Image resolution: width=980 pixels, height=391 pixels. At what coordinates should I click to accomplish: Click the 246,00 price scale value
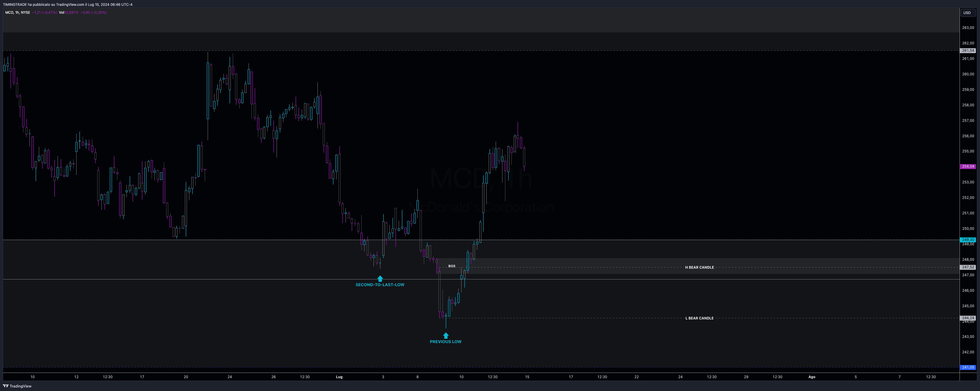click(x=968, y=291)
